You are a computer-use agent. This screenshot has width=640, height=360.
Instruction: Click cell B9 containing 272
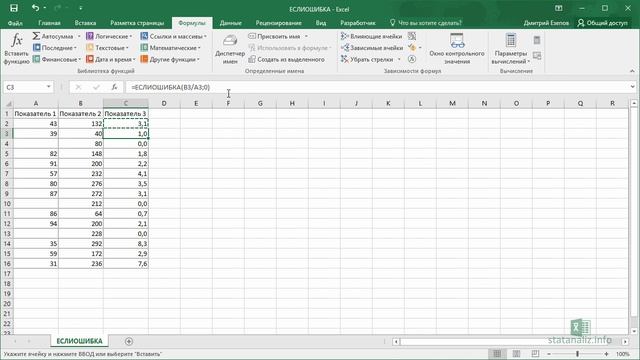(x=81, y=193)
